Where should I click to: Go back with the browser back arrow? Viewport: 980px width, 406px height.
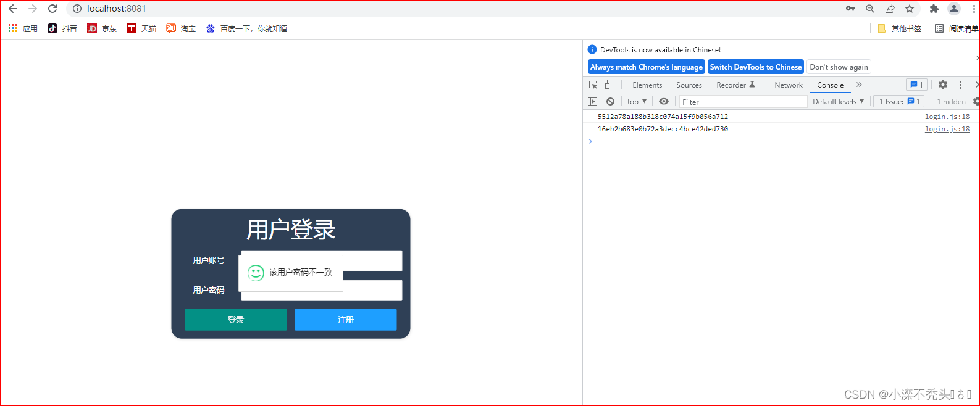click(13, 9)
